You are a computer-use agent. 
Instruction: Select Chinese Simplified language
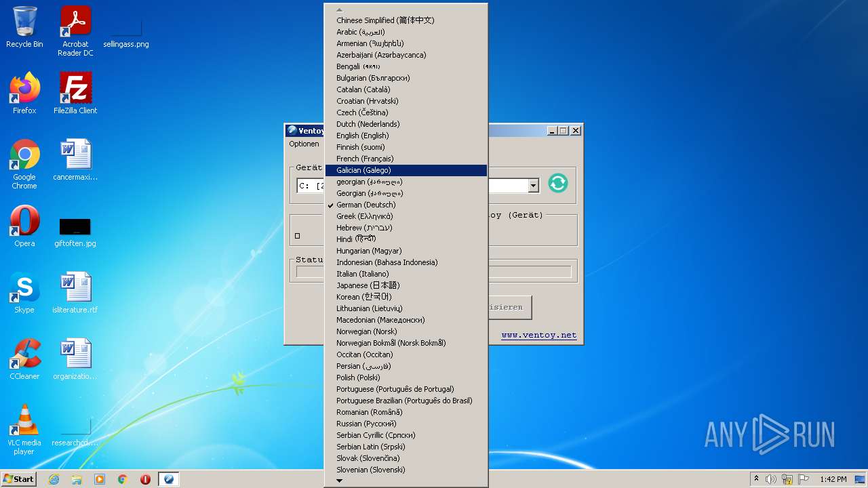406,20
